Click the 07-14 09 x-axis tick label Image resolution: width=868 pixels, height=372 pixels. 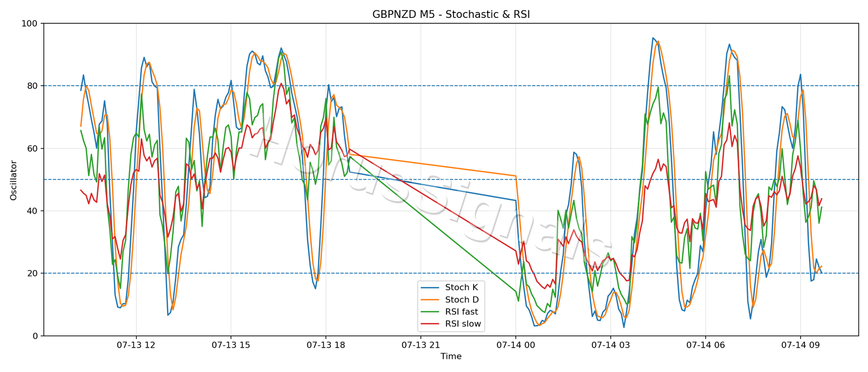point(800,345)
